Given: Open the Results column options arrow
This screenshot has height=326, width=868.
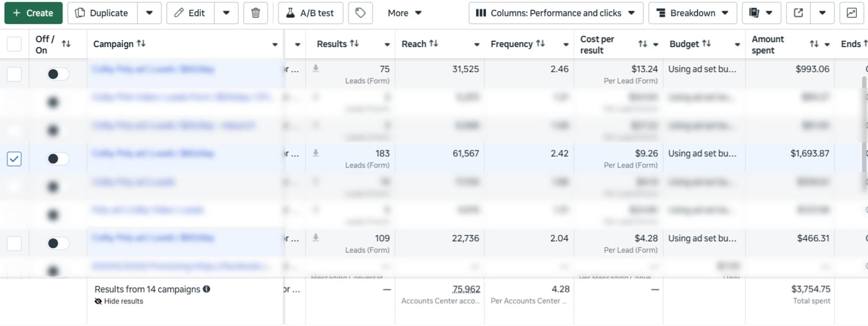Looking at the screenshot, I should [x=387, y=45].
